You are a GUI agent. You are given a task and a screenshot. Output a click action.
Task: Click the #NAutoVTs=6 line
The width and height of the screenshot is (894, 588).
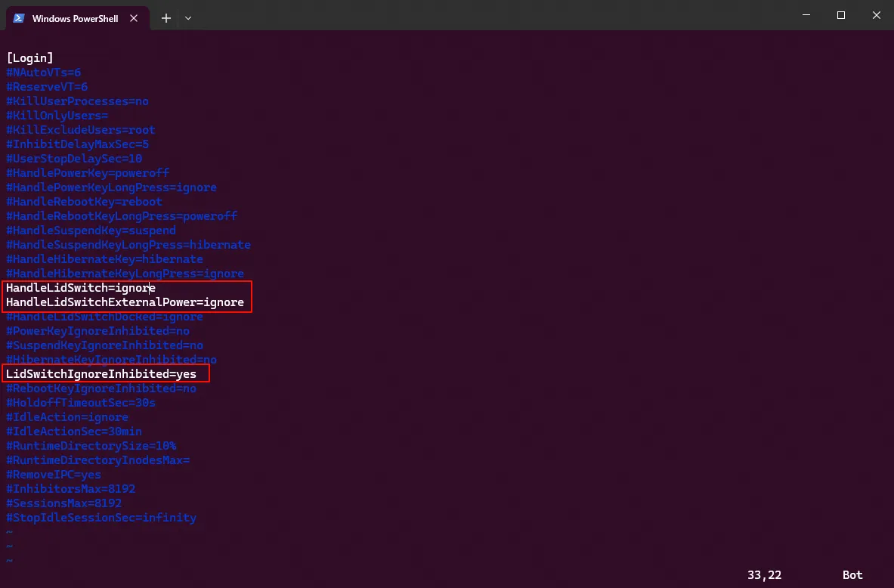click(43, 73)
